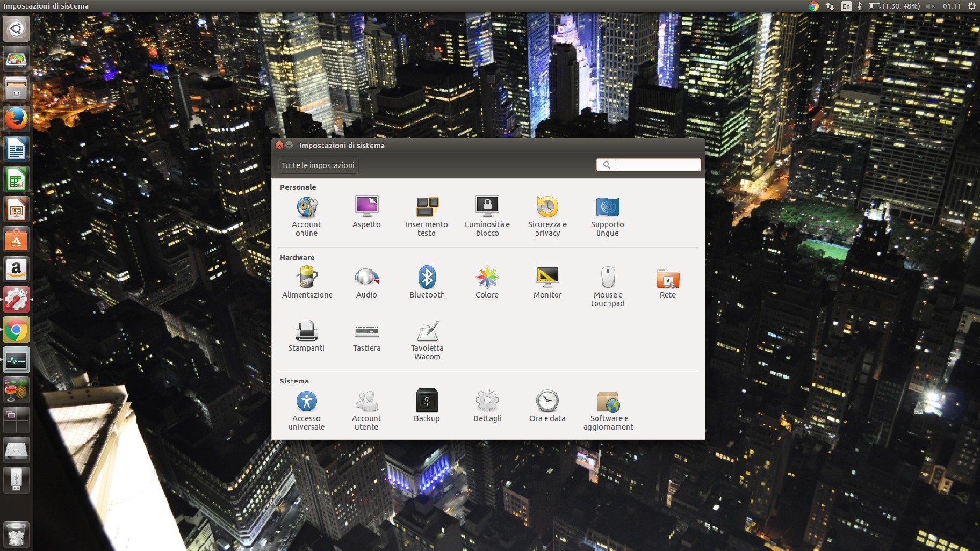Viewport: 980px width, 551px height.
Task: Open the Aspetto appearance panel
Action: 366,213
